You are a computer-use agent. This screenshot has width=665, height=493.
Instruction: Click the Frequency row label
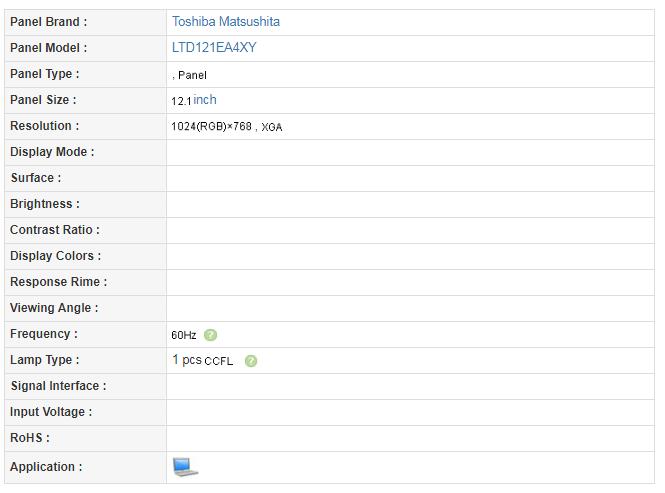43,334
